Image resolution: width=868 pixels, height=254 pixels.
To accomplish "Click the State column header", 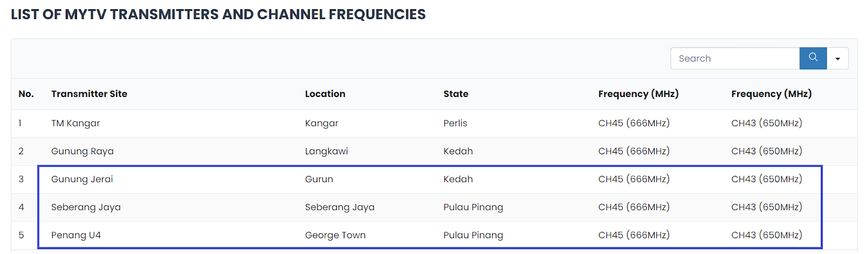I will (x=456, y=94).
